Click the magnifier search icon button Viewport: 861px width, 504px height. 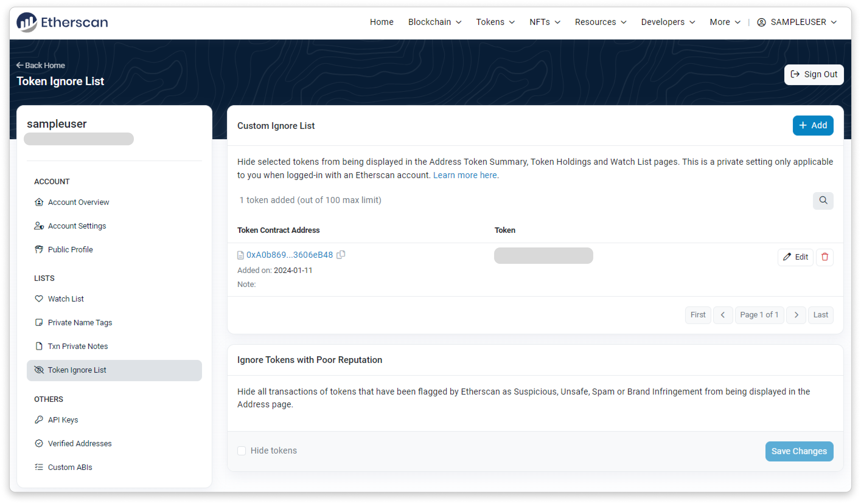point(823,200)
